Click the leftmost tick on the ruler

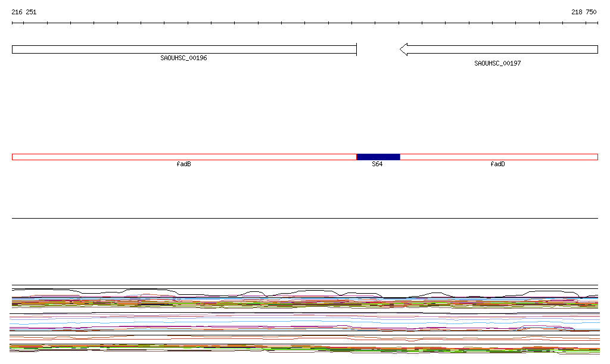point(13,23)
